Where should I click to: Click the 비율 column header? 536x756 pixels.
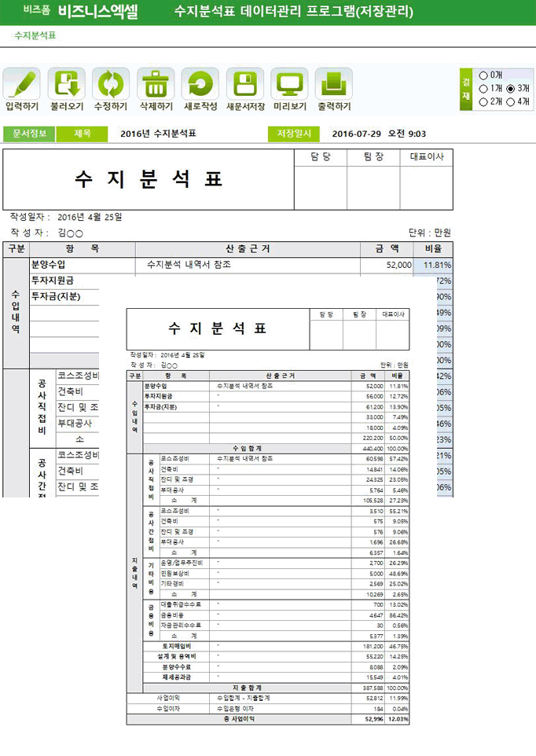coord(433,249)
